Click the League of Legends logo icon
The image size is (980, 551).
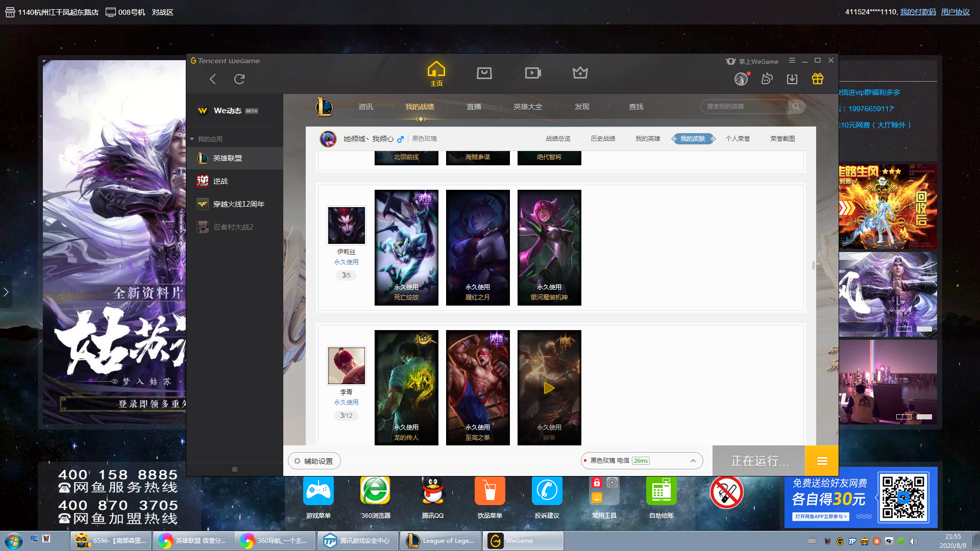tap(324, 107)
